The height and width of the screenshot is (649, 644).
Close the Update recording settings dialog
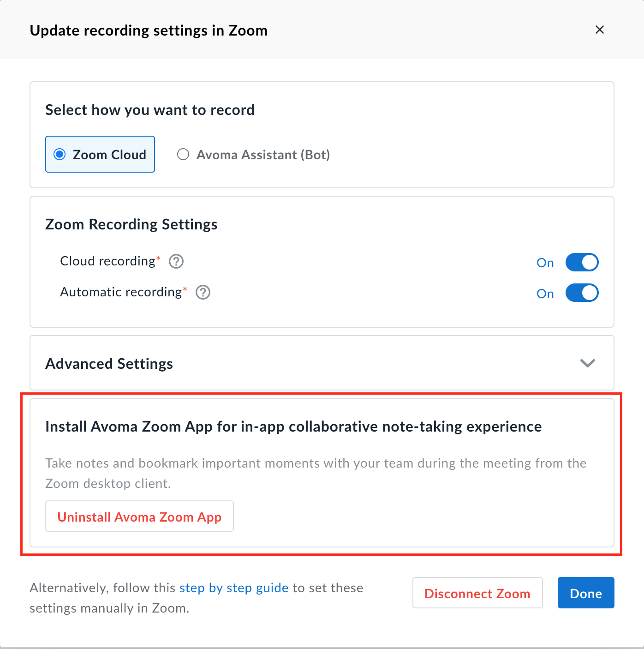click(x=599, y=30)
